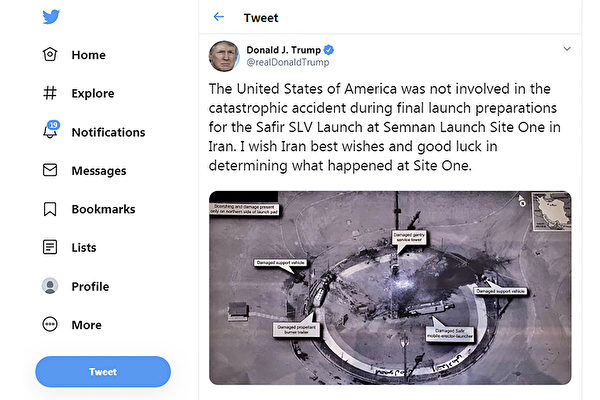
Task: Open the More options circle icon
Action: tap(50, 324)
